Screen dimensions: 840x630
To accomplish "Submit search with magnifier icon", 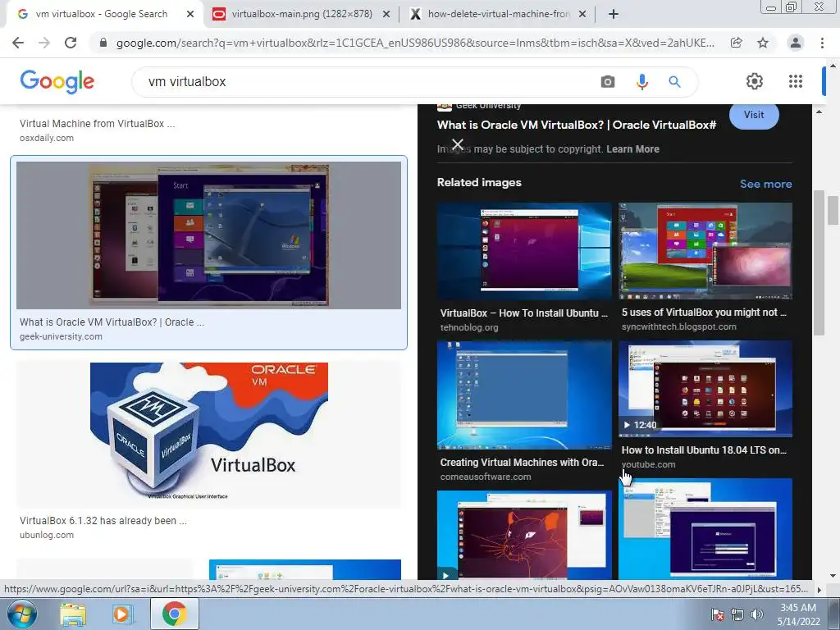I will point(674,81).
